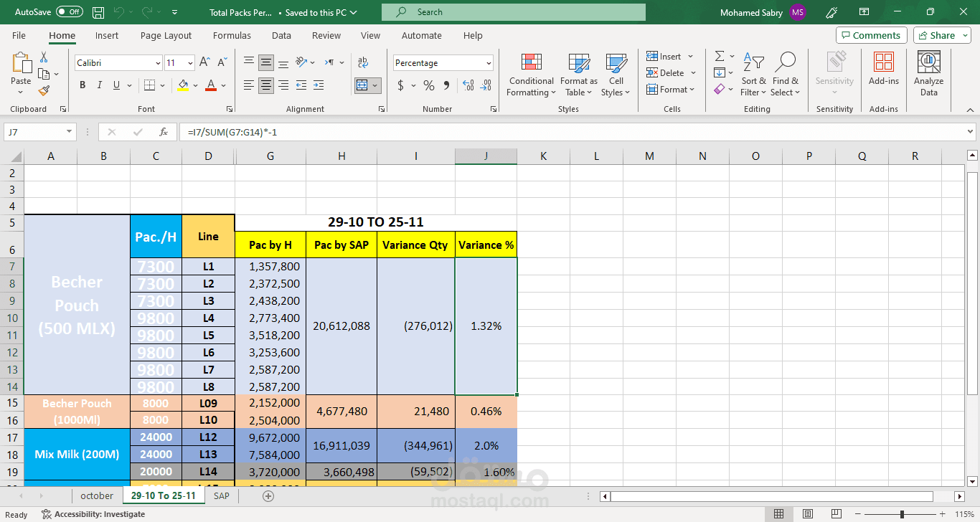This screenshot has height=522, width=980.
Task: Click Decrease Decimal icon
Action: pos(486,85)
